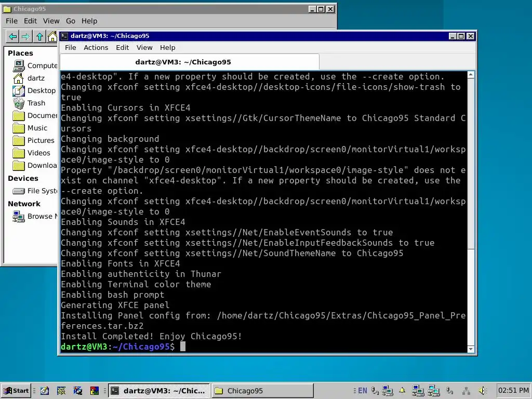This screenshot has width=532, height=399.
Task: Go back in Chicago95 file manager toolbar
Action: point(13,36)
